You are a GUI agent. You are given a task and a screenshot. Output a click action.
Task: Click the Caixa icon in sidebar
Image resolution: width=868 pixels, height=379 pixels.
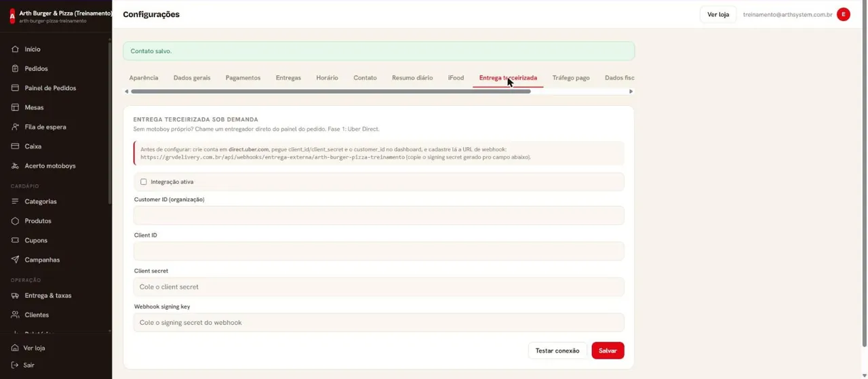click(15, 146)
